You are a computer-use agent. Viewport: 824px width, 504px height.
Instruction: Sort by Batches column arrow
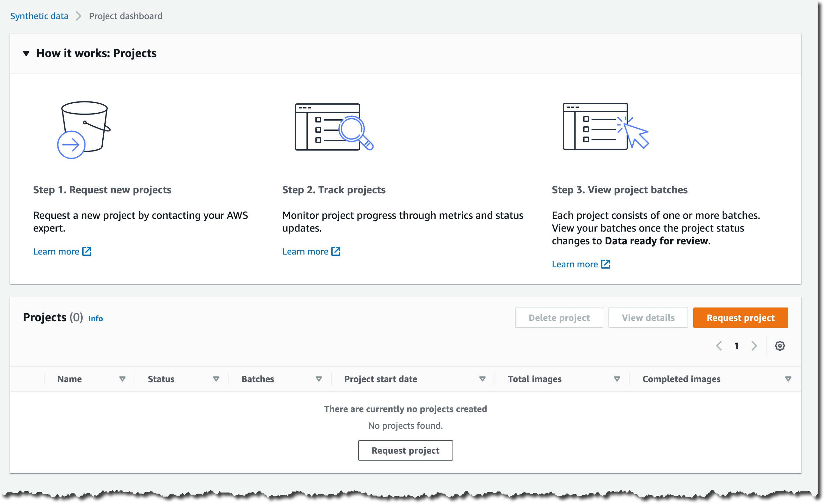[x=319, y=379]
